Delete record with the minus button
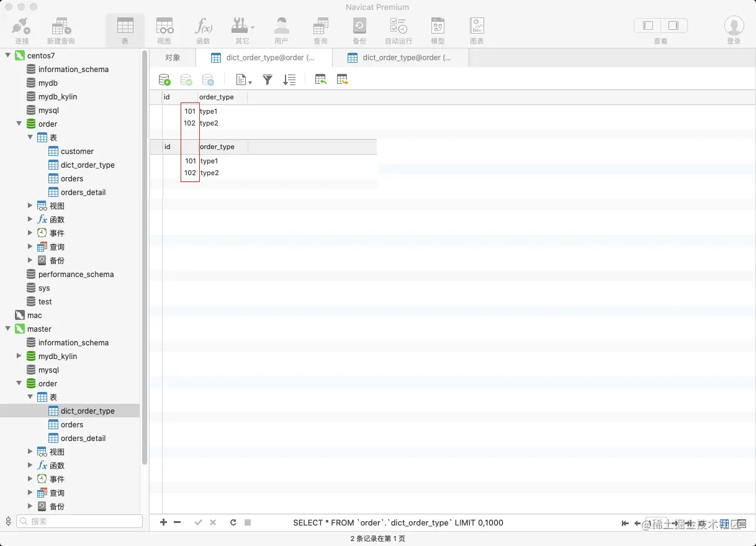The width and height of the screenshot is (756, 546). point(178,522)
